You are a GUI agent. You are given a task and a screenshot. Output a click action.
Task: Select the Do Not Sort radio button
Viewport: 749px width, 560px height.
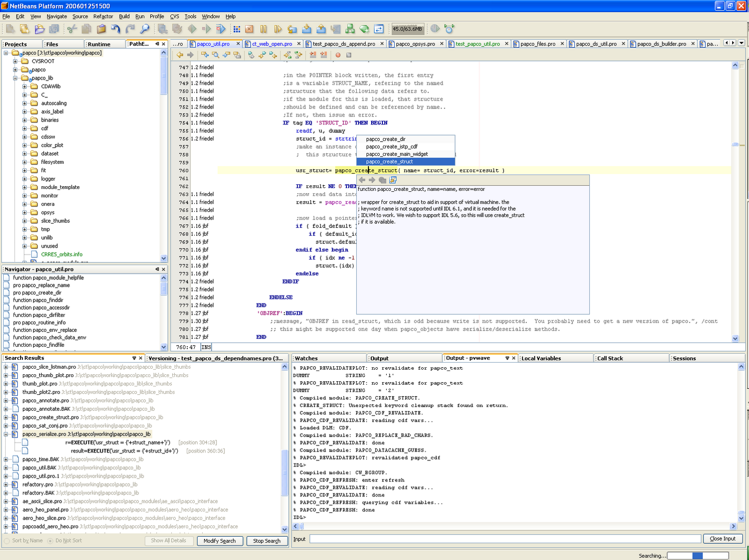(50, 541)
